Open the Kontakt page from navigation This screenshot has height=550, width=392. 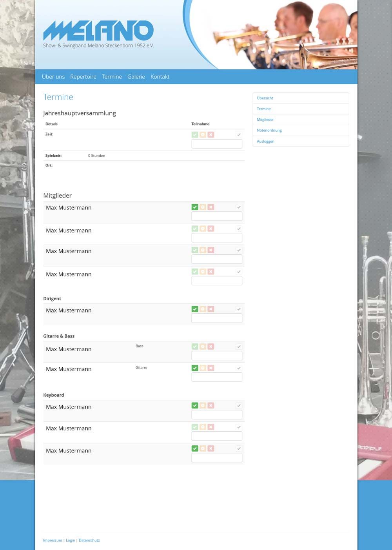click(160, 77)
